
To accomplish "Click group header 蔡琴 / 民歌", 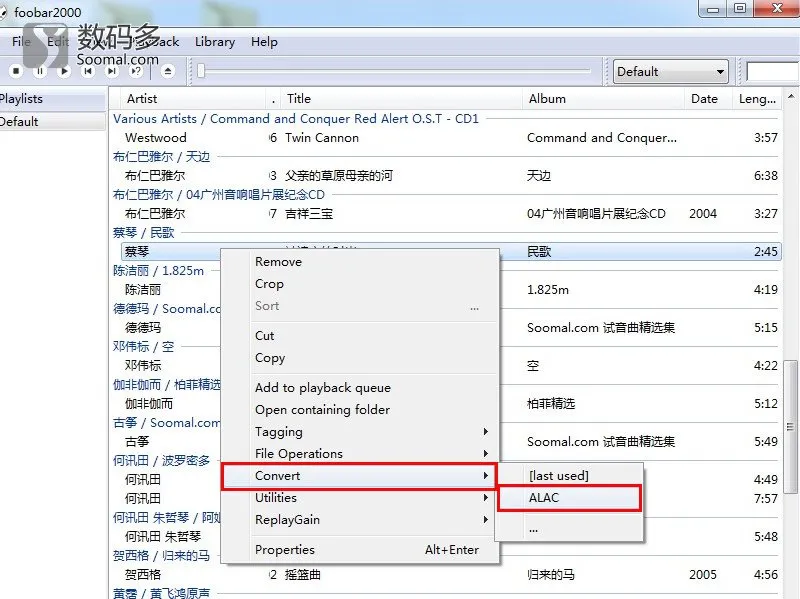I will click(x=144, y=233).
